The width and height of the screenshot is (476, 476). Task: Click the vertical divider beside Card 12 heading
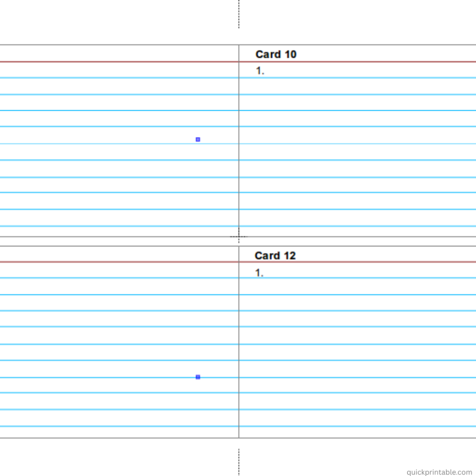coord(239,254)
